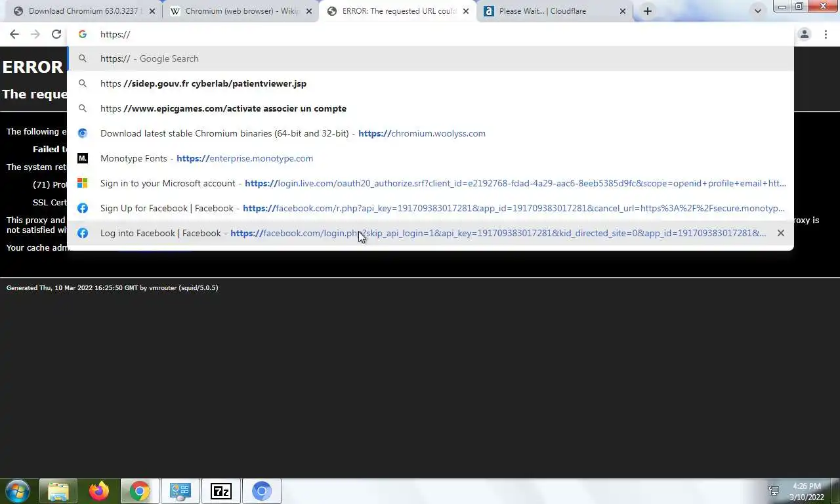Click the forward navigation arrow

tap(35, 35)
